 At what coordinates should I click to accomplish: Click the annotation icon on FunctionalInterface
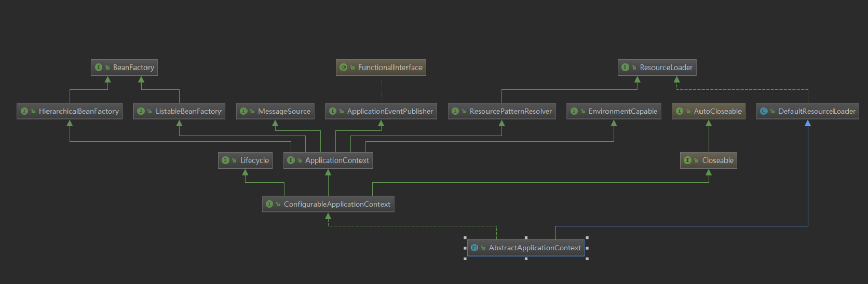pyautogui.click(x=344, y=67)
